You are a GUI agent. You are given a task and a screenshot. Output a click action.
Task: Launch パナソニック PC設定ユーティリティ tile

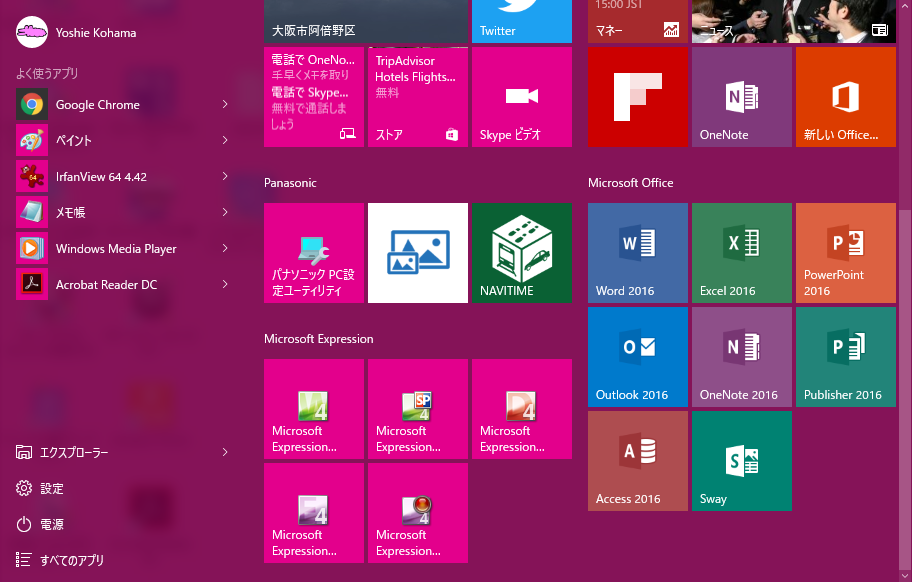(x=314, y=253)
